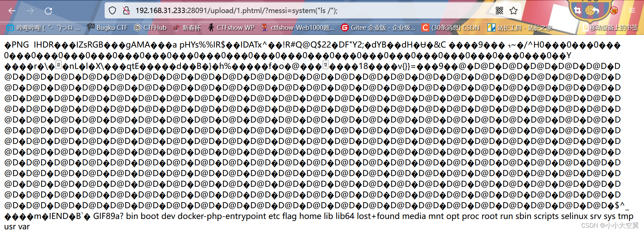644x232 pixels.
Task: Open the Firefox application hamburger menu
Action: (632, 11)
